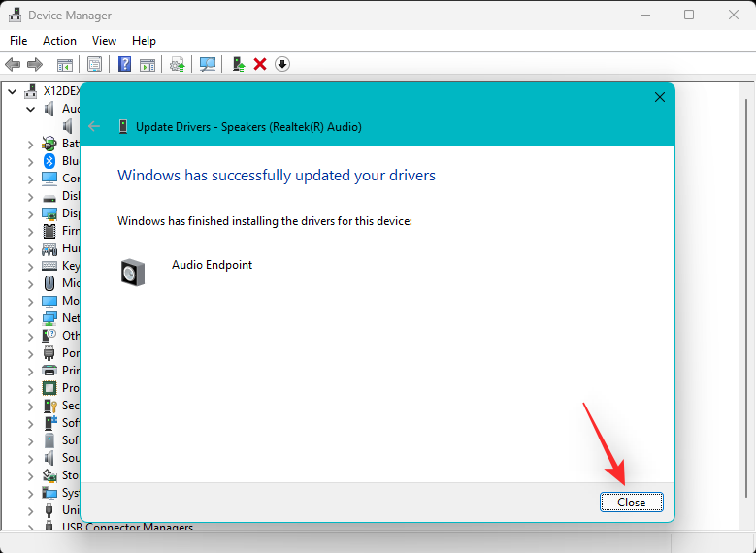Click the Back arrow toolbar icon

(13, 64)
